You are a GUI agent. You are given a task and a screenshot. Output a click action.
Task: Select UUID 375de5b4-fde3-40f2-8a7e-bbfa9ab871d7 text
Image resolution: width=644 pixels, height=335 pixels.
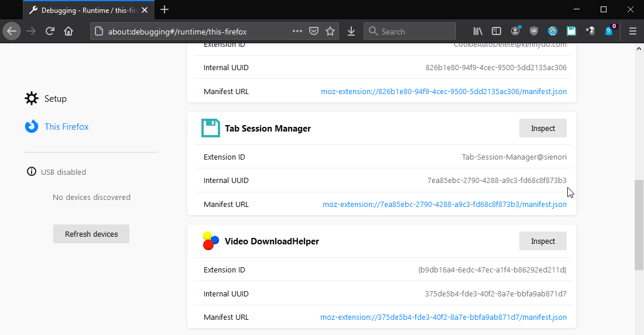pyautogui.click(x=496, y=293)
